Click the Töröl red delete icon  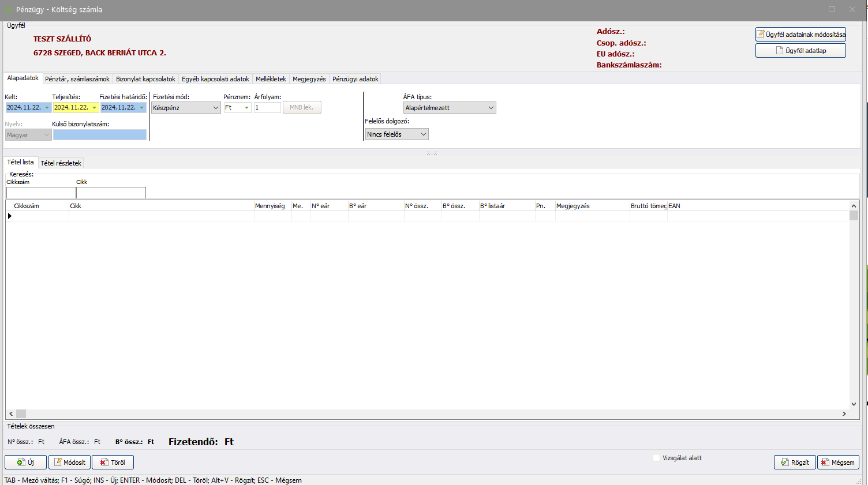(104, 463)
